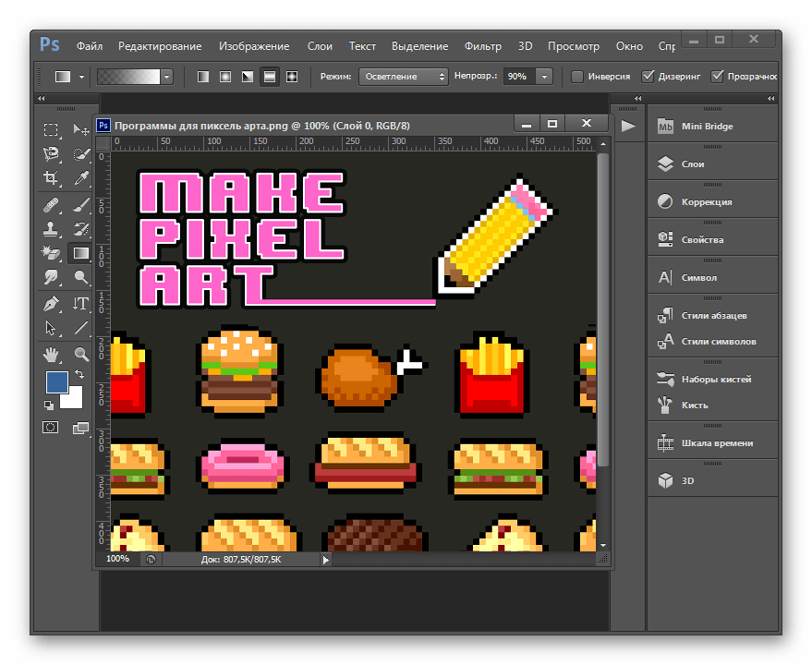This screenshot has width=812, height=665.
Task: Open the Режим blend mode dropdown
Action: click(404, 77)
